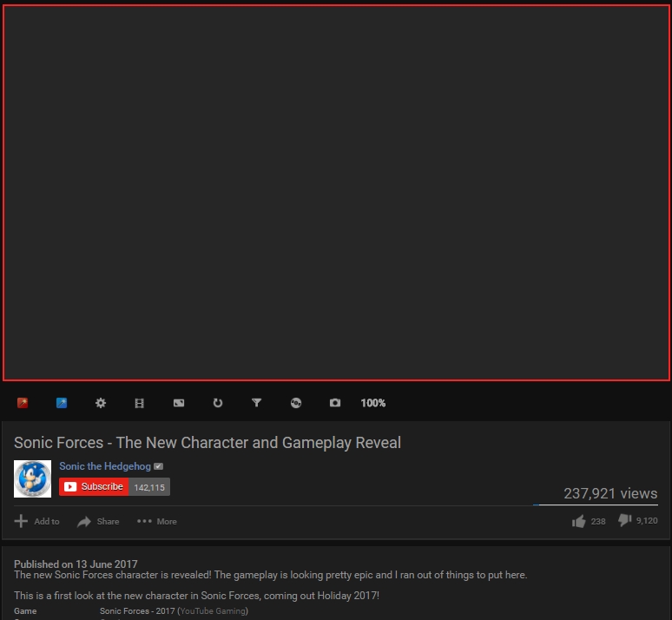Viewport: 672px width, 620px height.
Task: Click the plus icon next to Add to
Action: 21,521
